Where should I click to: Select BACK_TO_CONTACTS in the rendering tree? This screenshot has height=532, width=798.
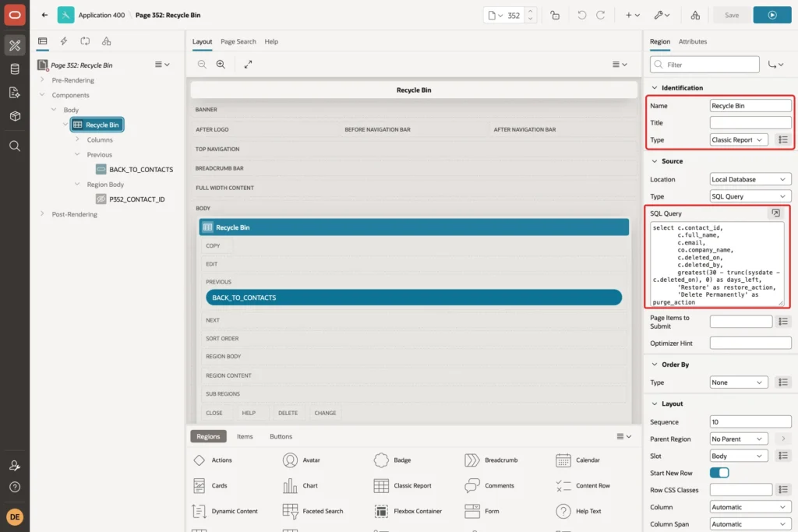tap(134, 169)
